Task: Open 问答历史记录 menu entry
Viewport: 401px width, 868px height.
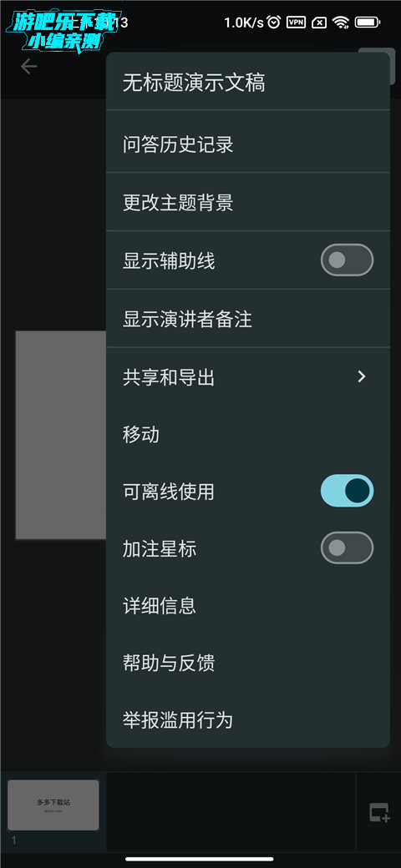Action: tap(248, 145)
